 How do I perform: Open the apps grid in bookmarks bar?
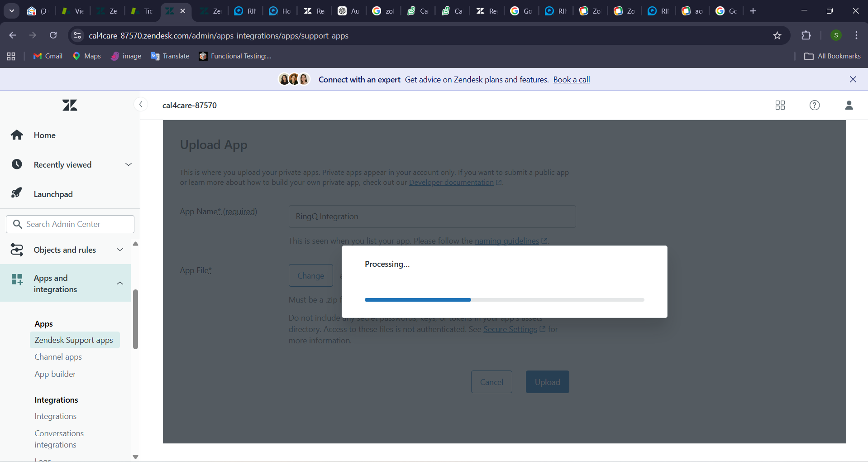(x=11, y=56)
